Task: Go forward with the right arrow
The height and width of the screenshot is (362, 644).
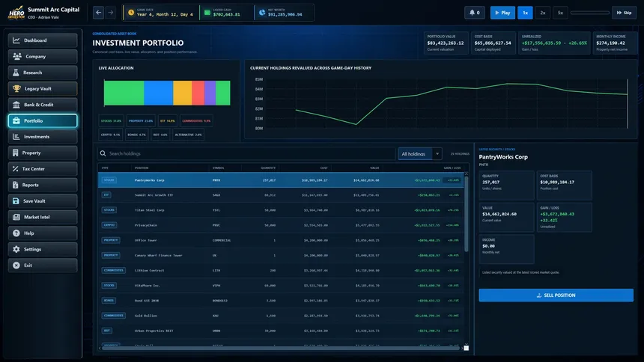Action: click(111, 13)
